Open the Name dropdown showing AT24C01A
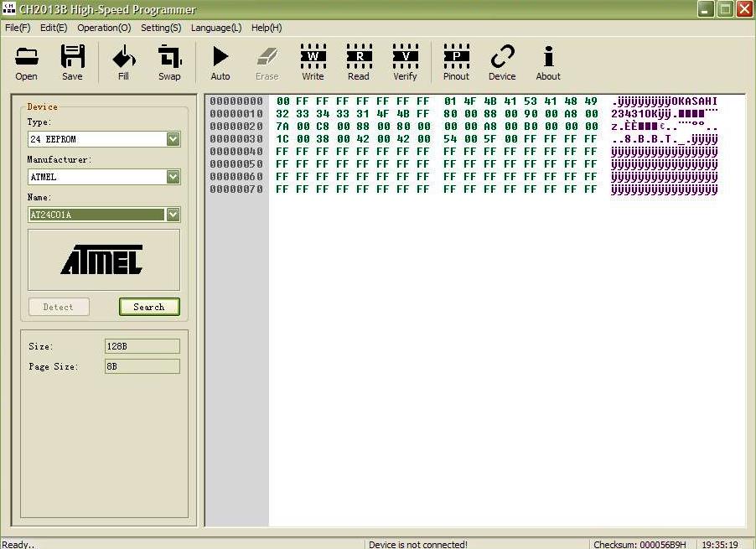This screenshot has width=756, height=549. tap(173, 215)
